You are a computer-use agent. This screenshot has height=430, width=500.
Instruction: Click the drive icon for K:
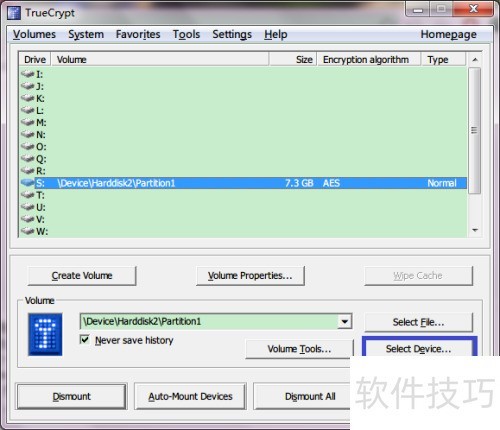pyautogui.click(x=28, y=98)
